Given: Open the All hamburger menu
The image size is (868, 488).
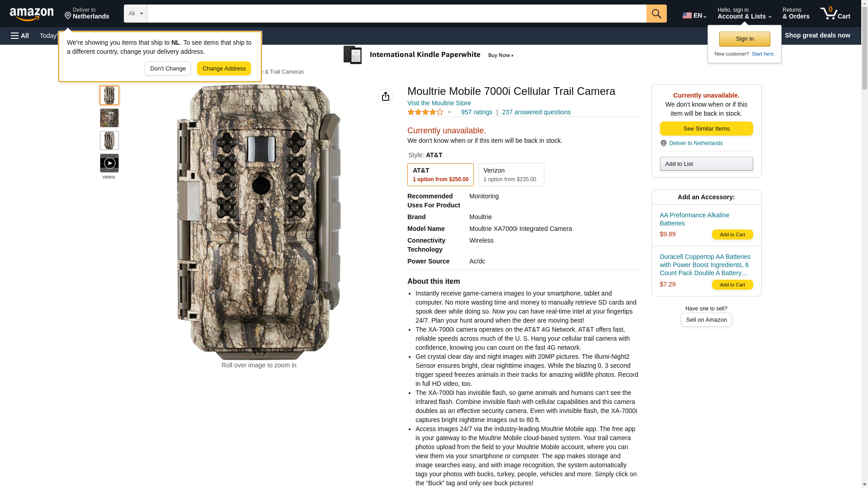Looking at the screenshot, I should point(20,36).
